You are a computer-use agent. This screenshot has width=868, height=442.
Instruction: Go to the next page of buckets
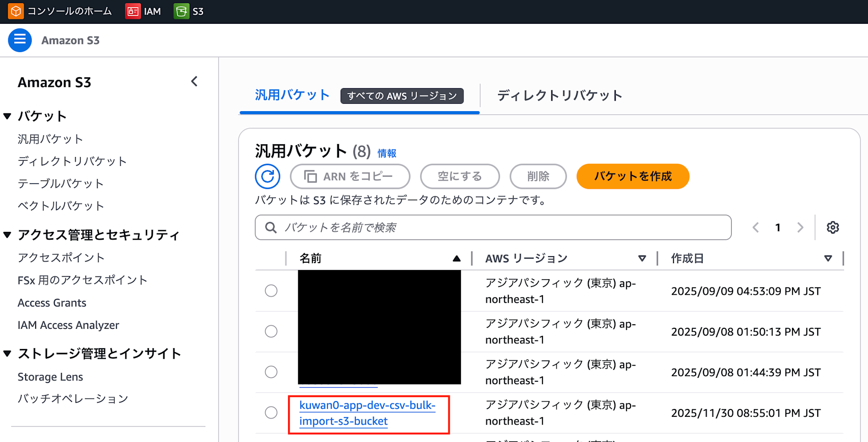tap(800, 227)
